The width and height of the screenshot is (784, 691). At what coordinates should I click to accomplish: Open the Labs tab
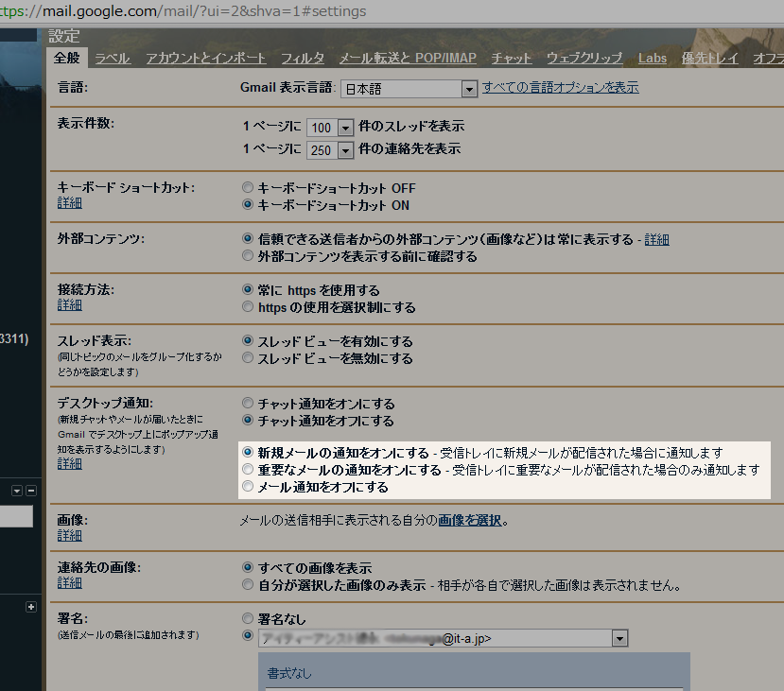(x=652, y=59)
